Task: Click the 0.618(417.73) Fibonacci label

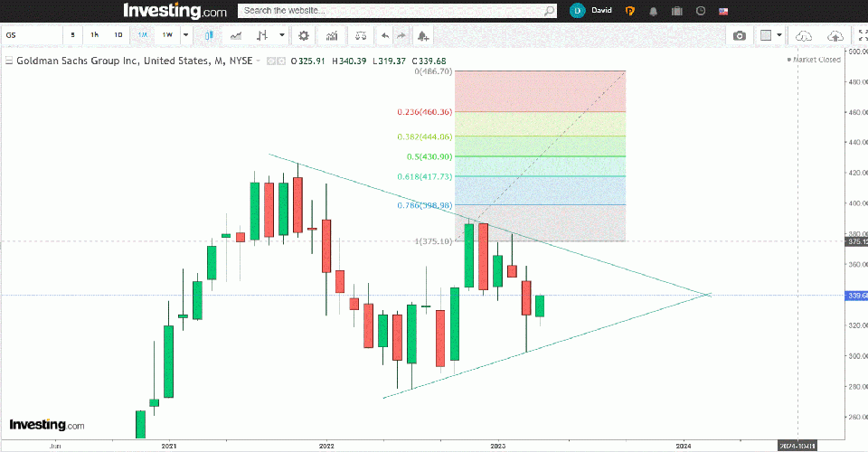Action: pyautogui.click(x=425, y=176)
